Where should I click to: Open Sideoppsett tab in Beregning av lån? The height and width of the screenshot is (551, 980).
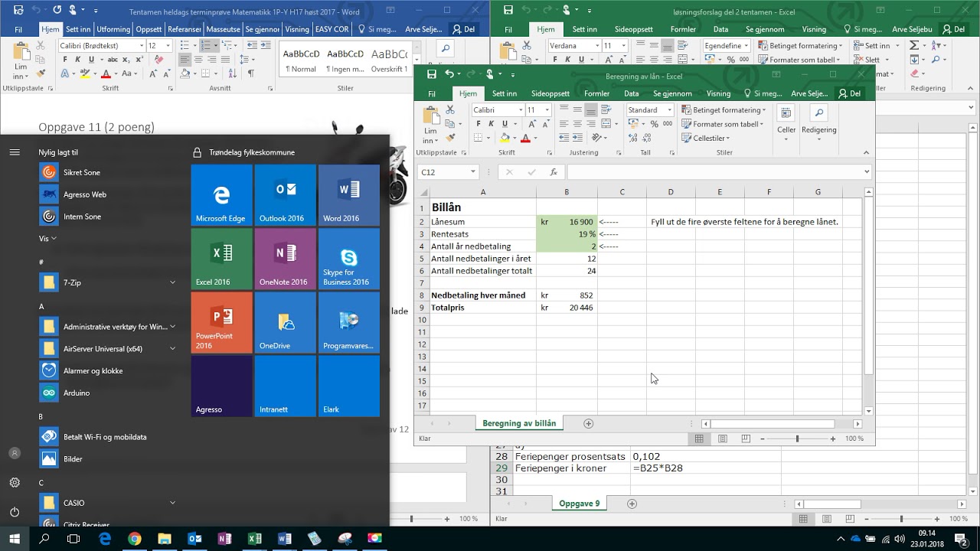[550, 93]
